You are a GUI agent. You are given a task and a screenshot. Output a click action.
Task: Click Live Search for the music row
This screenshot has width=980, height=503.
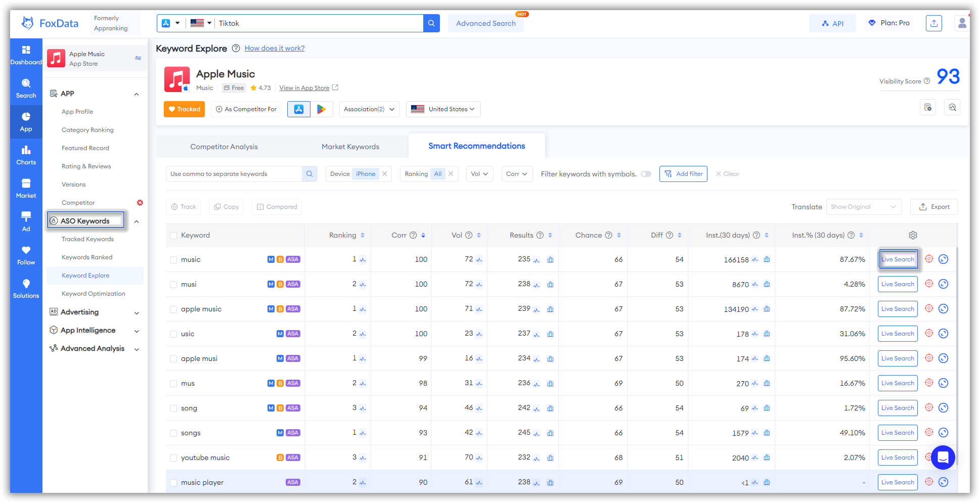(x=898, y=259)
